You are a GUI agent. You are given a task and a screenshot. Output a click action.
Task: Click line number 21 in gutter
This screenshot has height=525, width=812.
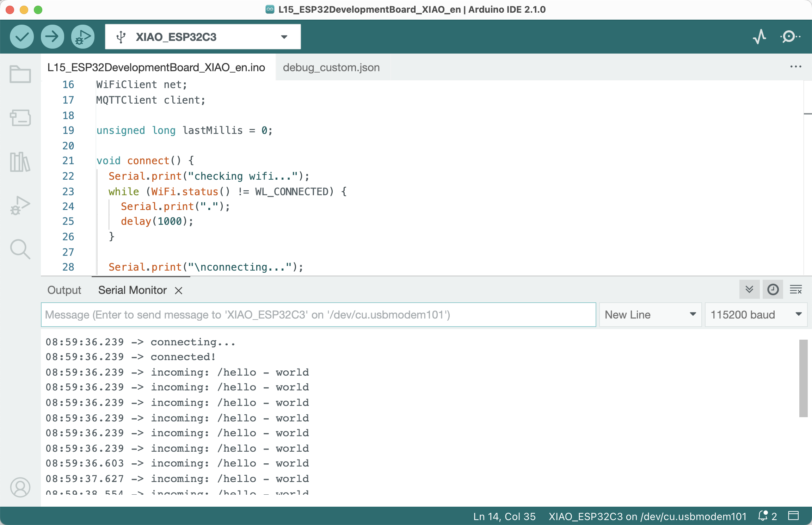(x=68, y=161)
